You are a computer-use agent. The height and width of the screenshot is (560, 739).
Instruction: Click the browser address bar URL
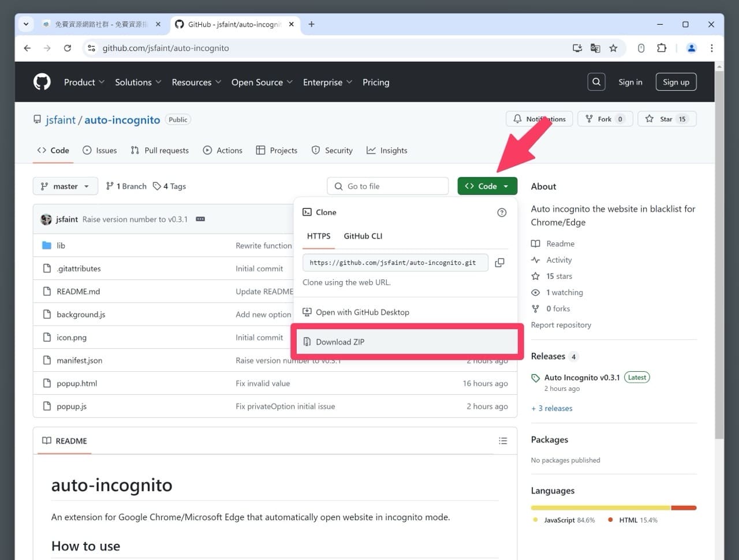pos(166,48)
